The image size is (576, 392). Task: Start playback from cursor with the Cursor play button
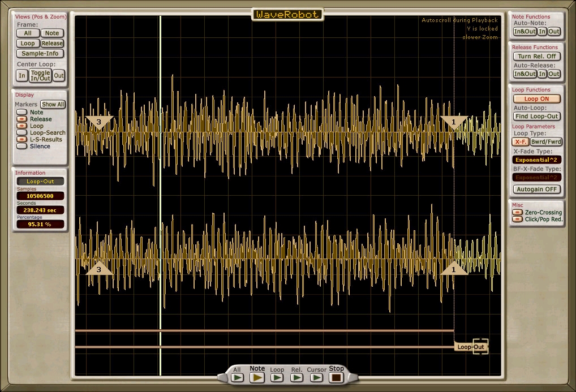(x=317, y=377)
